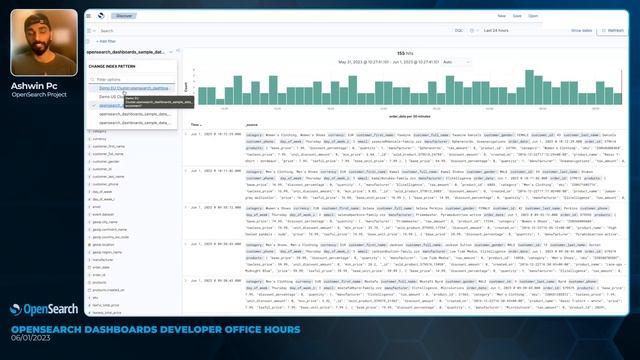Select the event.dataset field
Image resolution: width=640 pixels, height=360 pixels.
[x=103, y=214]
